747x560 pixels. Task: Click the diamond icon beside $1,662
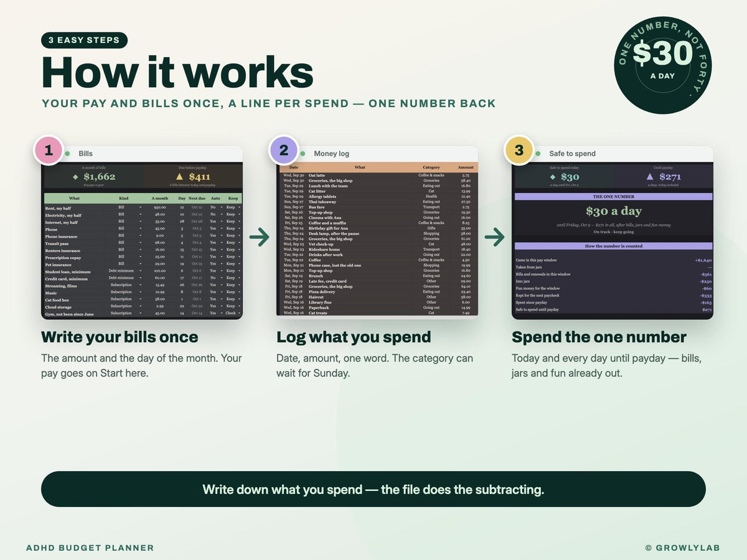(x=75, y=177)
